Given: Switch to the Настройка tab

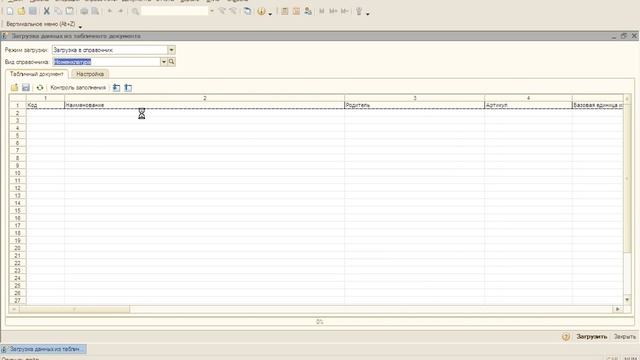Looking at the screenshot, I should point(90,74).
